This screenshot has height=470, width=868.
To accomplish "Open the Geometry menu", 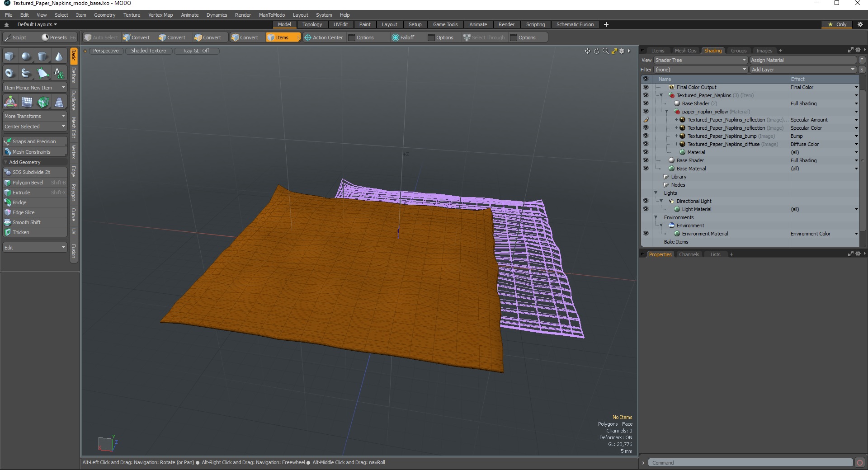I will (x=105, y=15).
